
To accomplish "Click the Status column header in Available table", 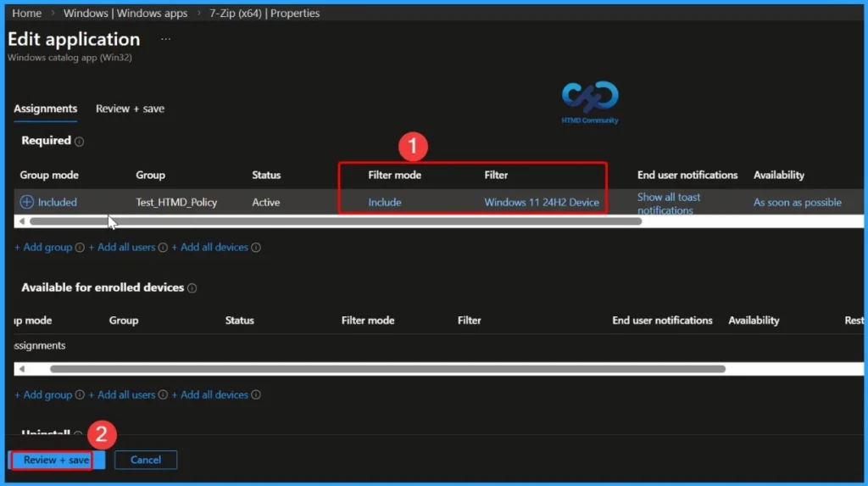I will [240, 321].
